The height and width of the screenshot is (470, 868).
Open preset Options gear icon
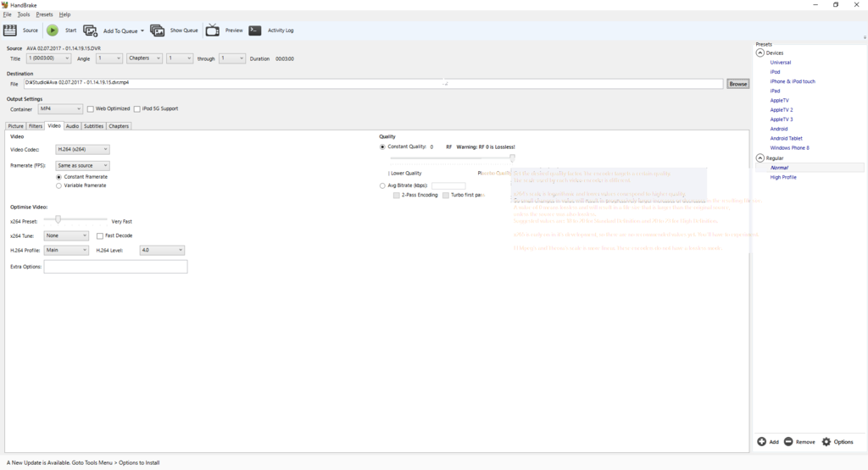[x=826, y=441]
